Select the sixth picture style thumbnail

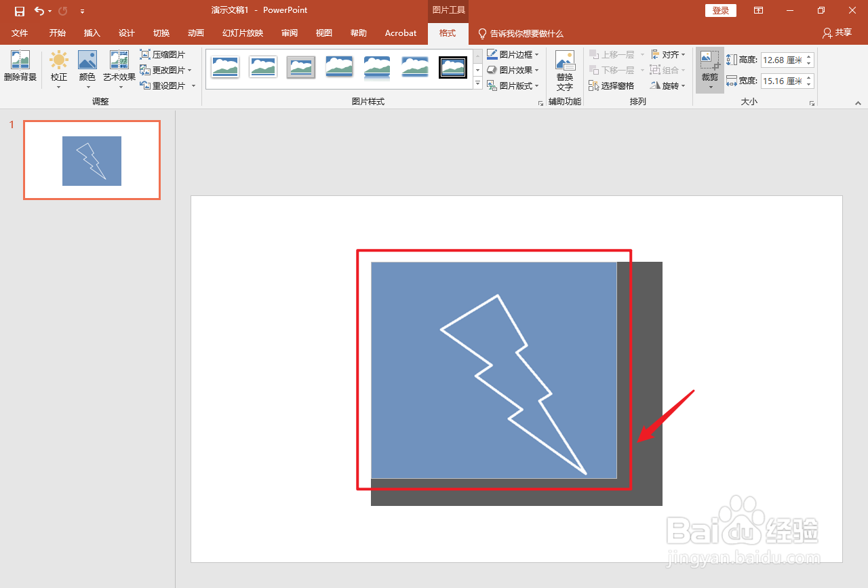coord(415,67)
